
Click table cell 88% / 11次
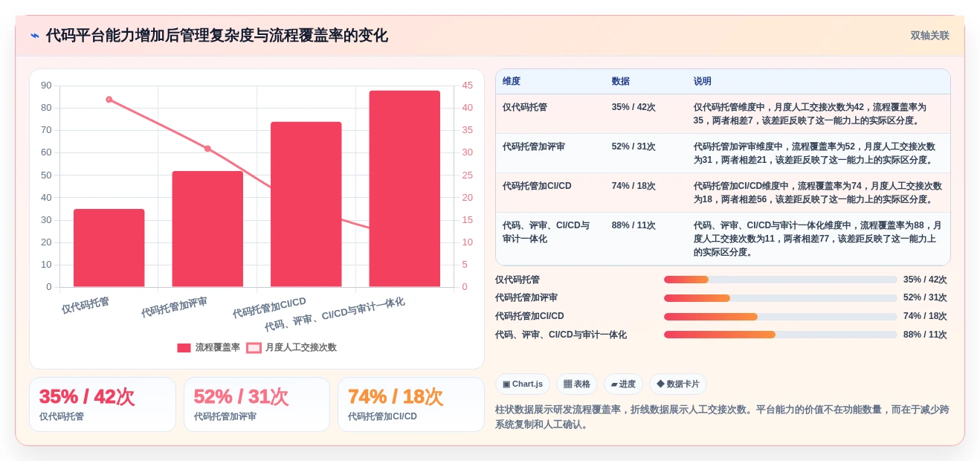point(634,225)
